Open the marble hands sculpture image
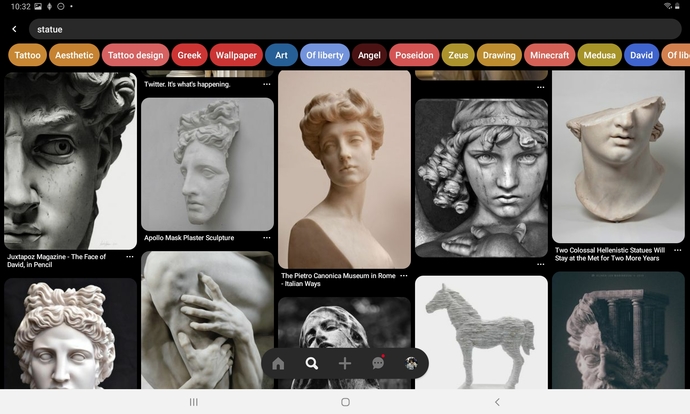The image size is (690, 414). click(207, 320)
